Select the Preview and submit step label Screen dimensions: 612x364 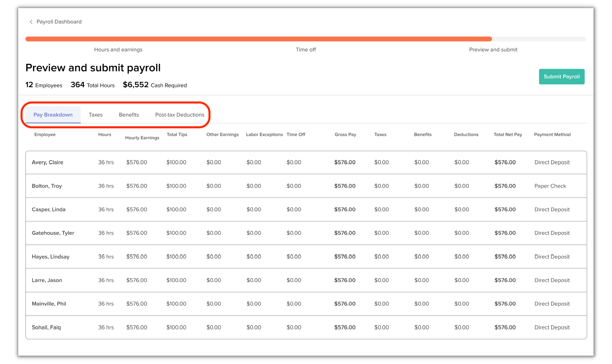click(x=493, y=50)
